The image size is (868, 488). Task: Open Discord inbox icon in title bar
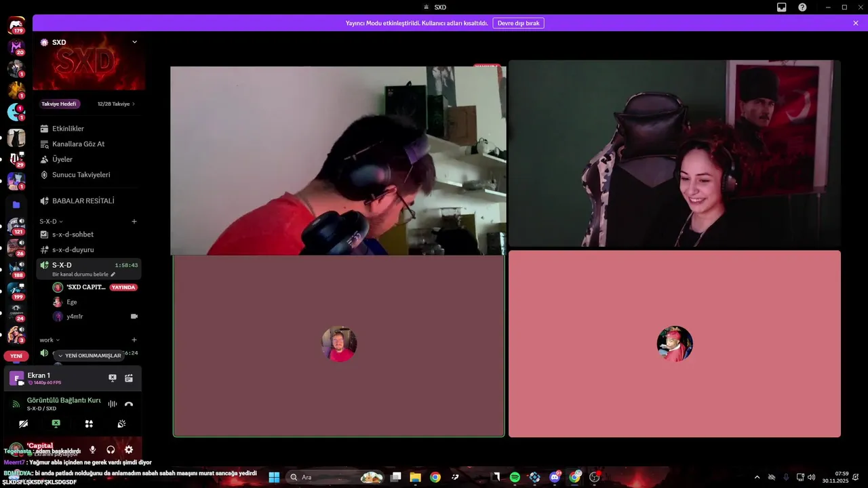point(782,7)
